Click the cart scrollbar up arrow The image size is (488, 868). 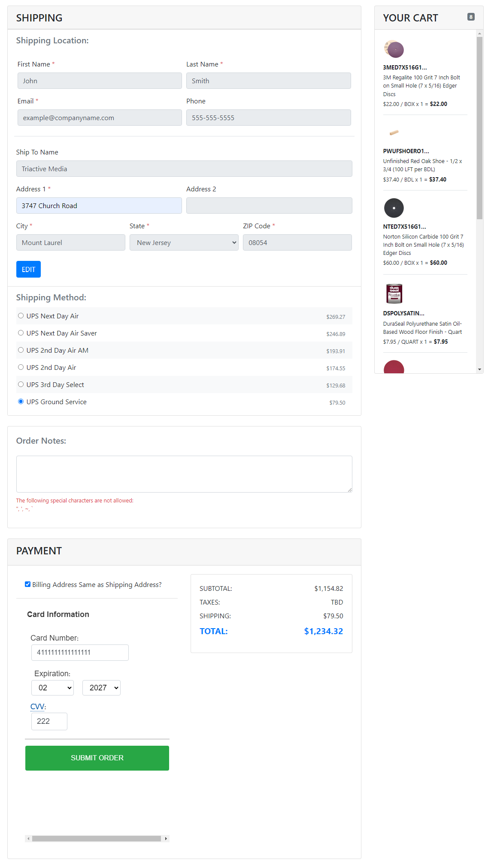[x=479, y=33]
